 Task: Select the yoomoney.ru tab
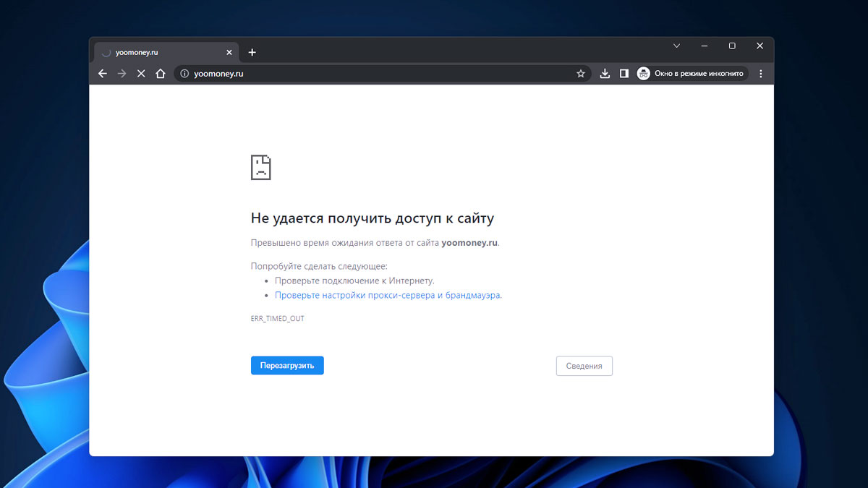tap(166, 53)
